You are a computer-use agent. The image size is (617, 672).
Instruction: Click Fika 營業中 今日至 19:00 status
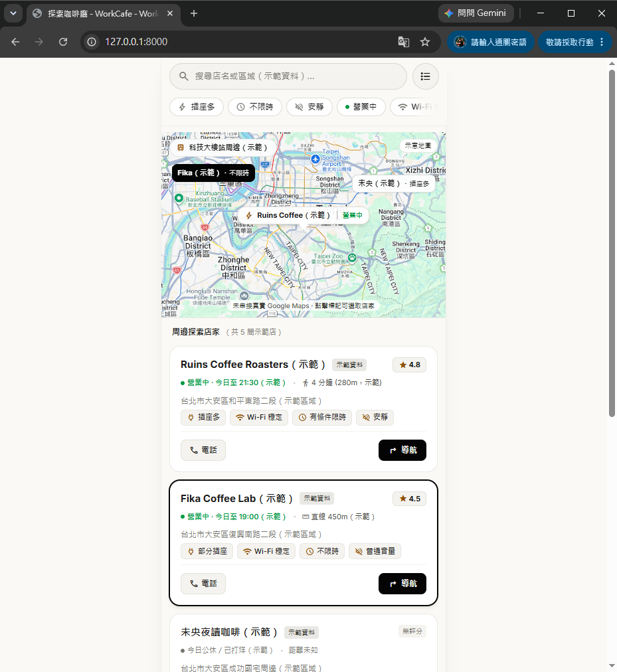pyautogui.click(x=233, y=517)
